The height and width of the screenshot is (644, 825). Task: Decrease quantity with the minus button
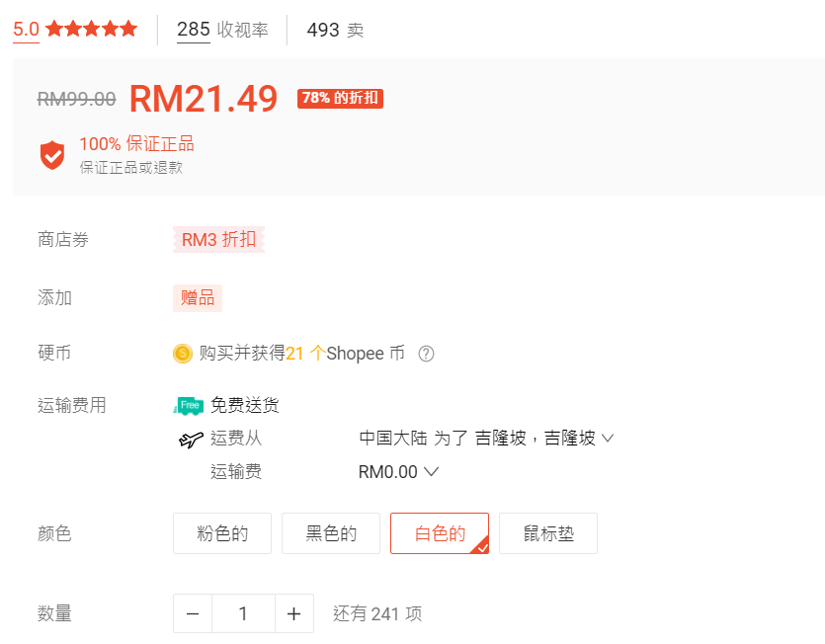(x=193, y=613)
